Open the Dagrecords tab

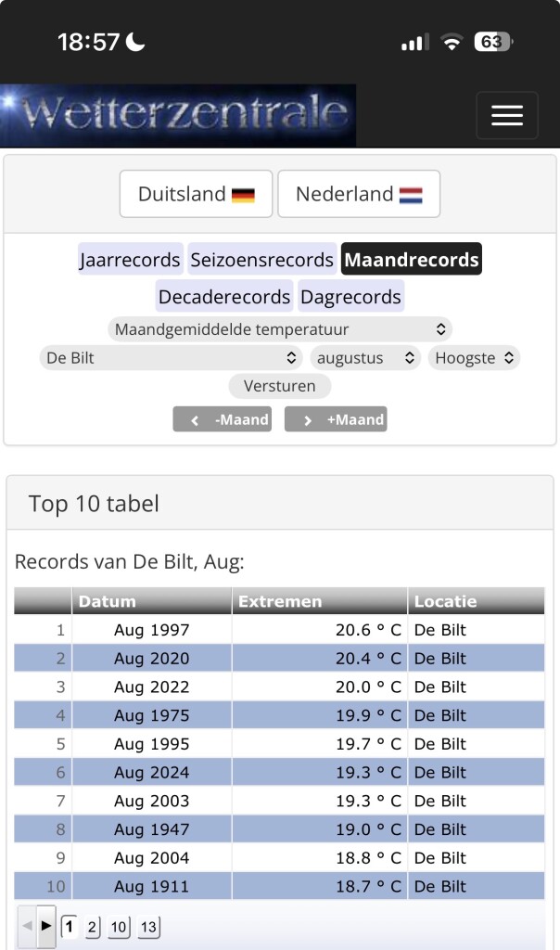[350, 297]
